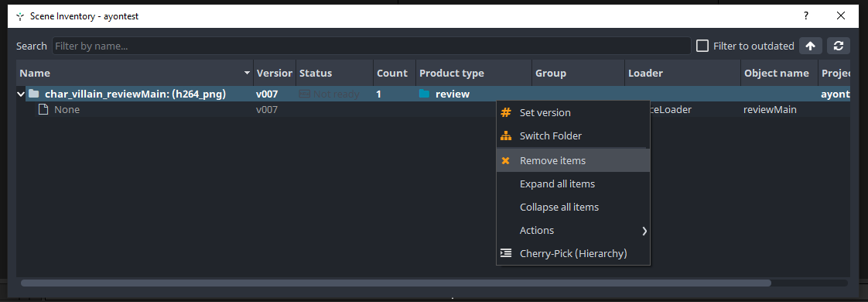
Task: Click the Cherry-Pick hierarchy list icon
Action: pyautogui.click(x=505, y=253)
